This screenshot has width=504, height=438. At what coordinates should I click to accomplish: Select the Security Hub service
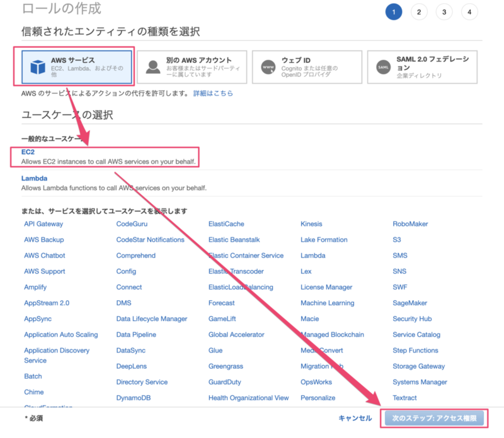coord(412,319)
